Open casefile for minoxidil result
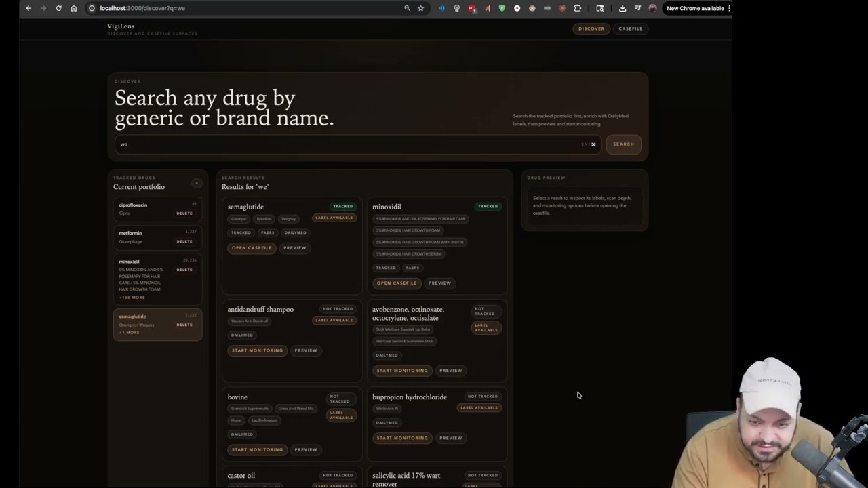This screenshot has height=488, width=868. tap(397, 283)
